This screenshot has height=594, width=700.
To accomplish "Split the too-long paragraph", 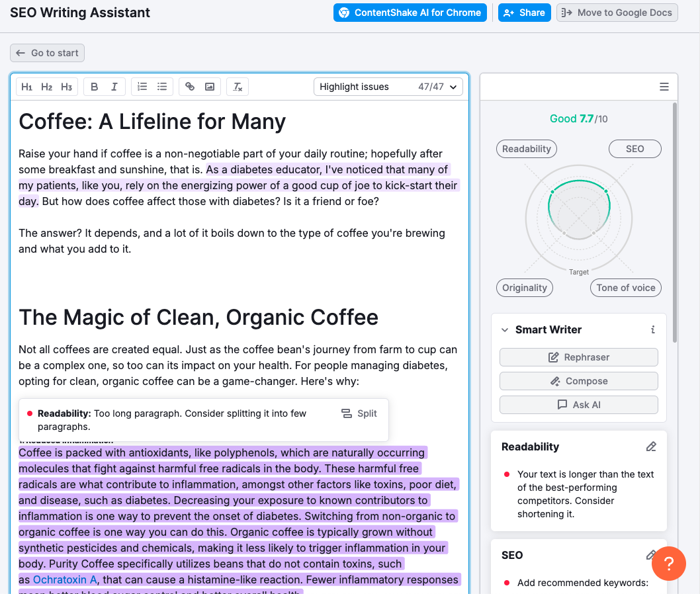I will point(359,413).
